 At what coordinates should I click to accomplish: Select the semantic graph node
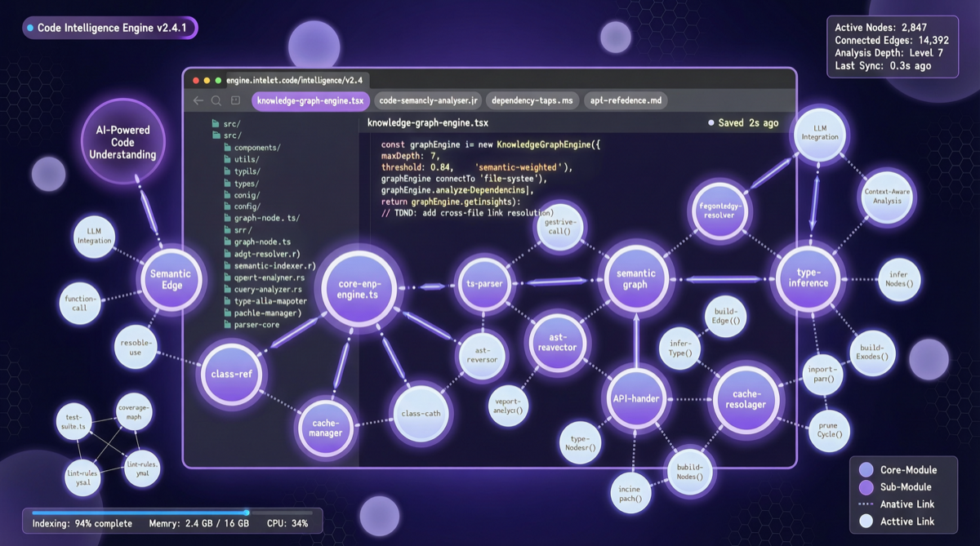pos(635,279)
